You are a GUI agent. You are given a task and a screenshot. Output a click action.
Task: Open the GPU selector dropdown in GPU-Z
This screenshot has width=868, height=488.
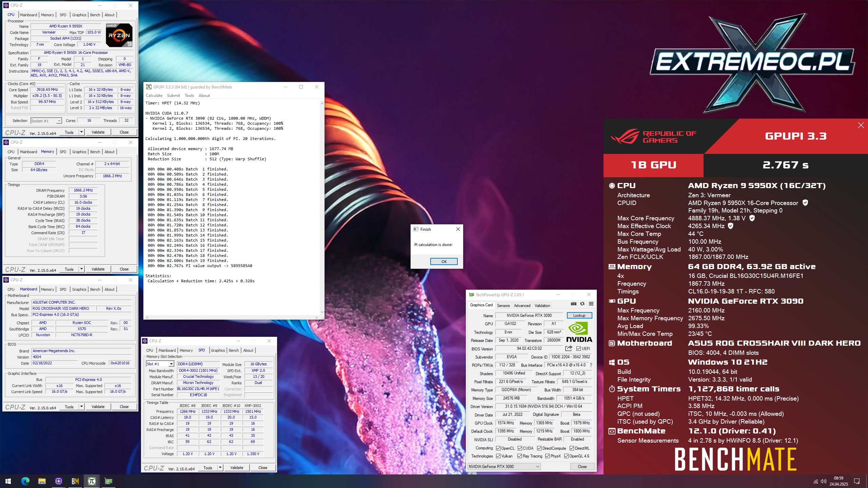pyautogui.click(x=504, y=466)
